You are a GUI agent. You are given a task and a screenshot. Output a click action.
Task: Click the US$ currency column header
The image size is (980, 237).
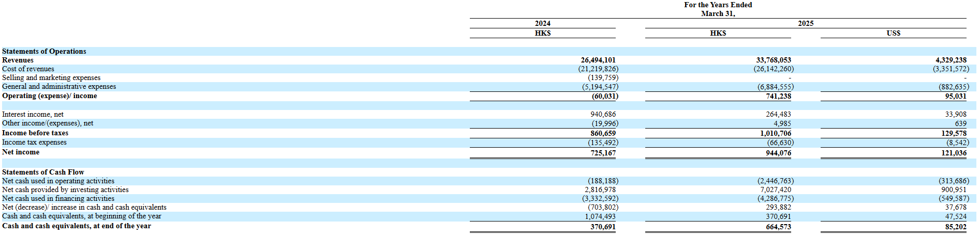click(893, 33)
